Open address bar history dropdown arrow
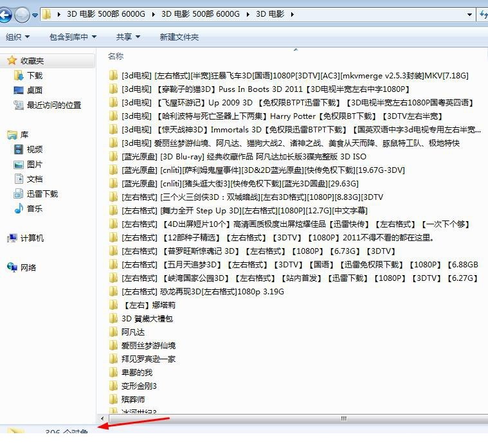488x448 pixels. (x=469, y=14)
